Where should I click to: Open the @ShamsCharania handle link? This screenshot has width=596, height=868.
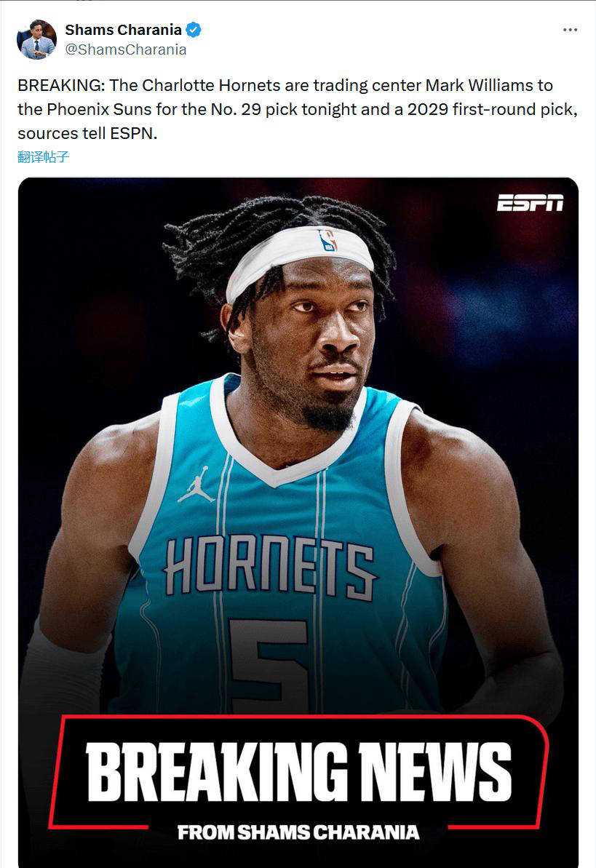tap(126, 49)
